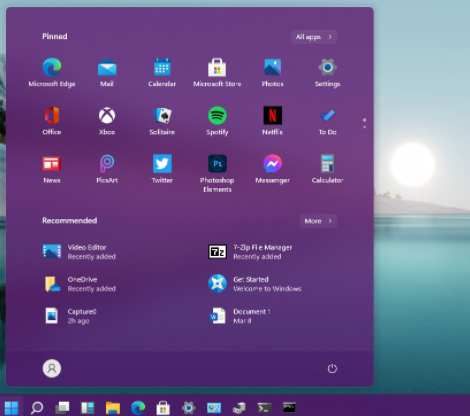Open File Explorer from the taskbar

113,407
